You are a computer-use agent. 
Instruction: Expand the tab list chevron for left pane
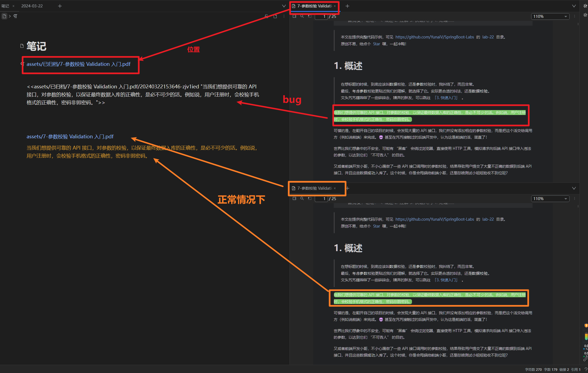(284, 6)
